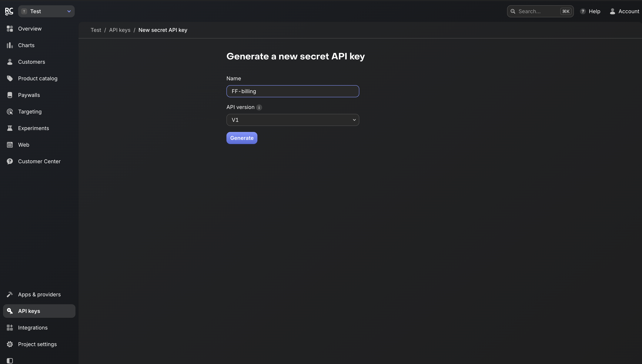Click the Apps & providers hammer icon

point(10,294)
